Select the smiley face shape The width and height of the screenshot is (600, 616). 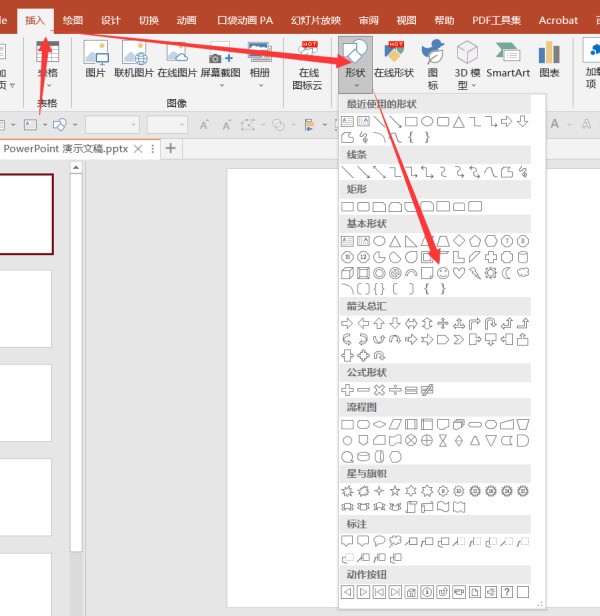[x=443, y=272]
